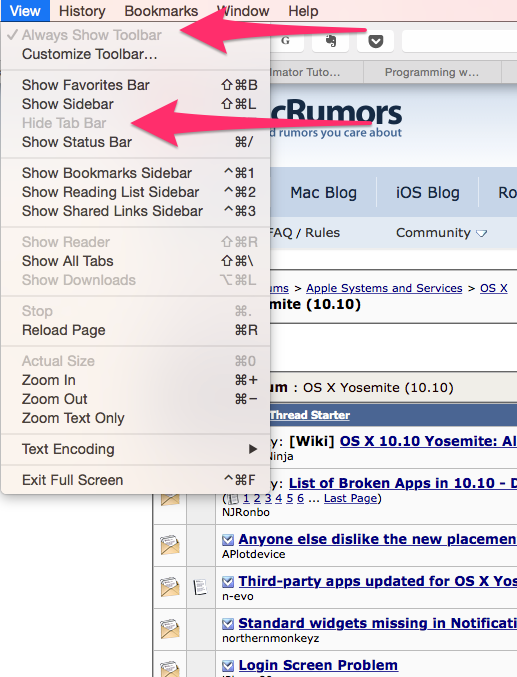Toggle Zoom Text Only
The height and width of the screenshot is (677, 517).
click(136, 418)
